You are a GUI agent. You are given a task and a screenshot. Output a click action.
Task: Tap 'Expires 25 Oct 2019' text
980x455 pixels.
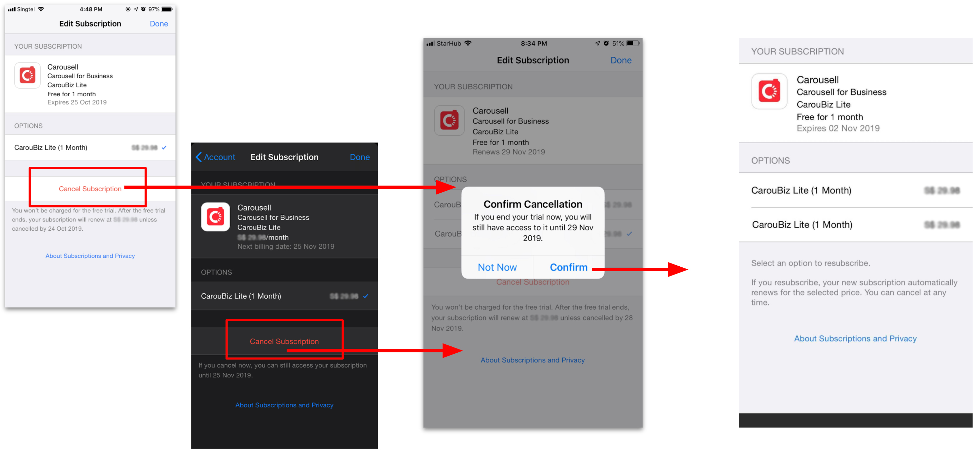pos(77,102)
